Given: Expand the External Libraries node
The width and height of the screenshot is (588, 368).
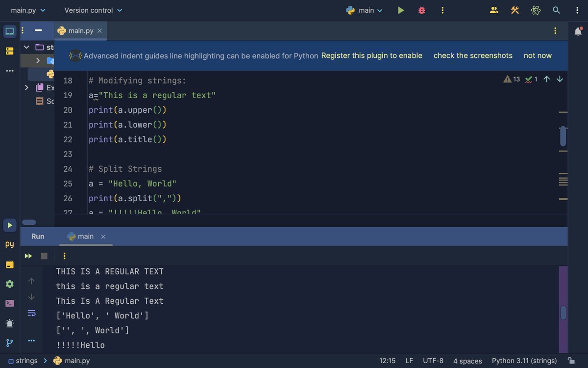Looking at the screenshot, I should (26, 87).
